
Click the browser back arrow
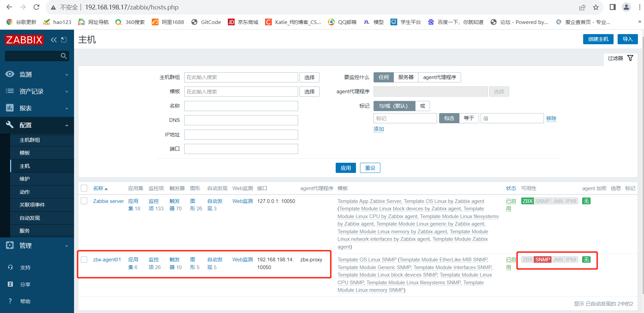tap(9, 7)
